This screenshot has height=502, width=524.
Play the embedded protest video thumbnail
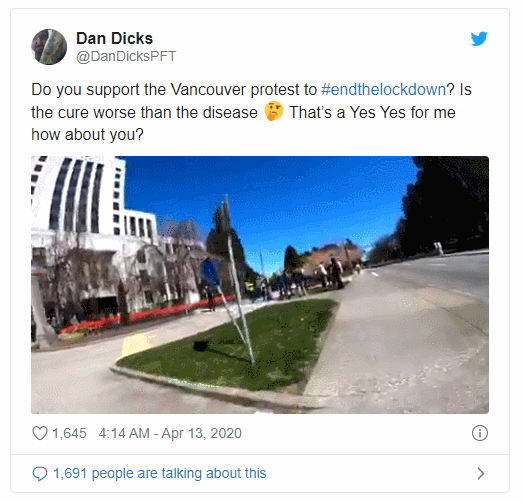[260, 285]
